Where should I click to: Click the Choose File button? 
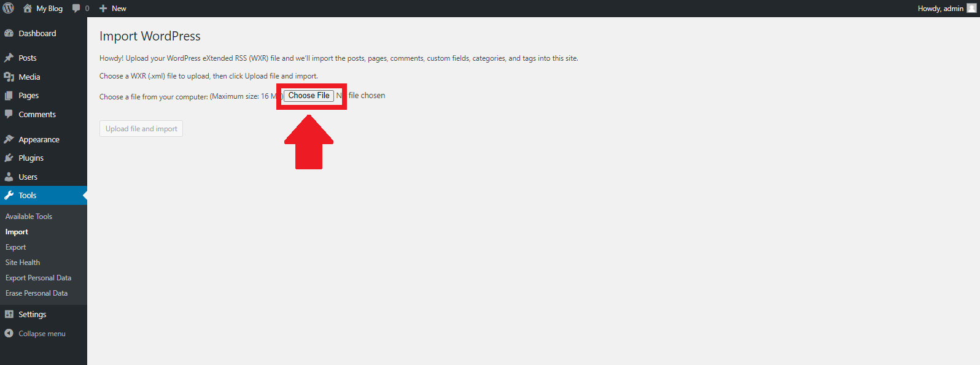(x=309, y=96)
